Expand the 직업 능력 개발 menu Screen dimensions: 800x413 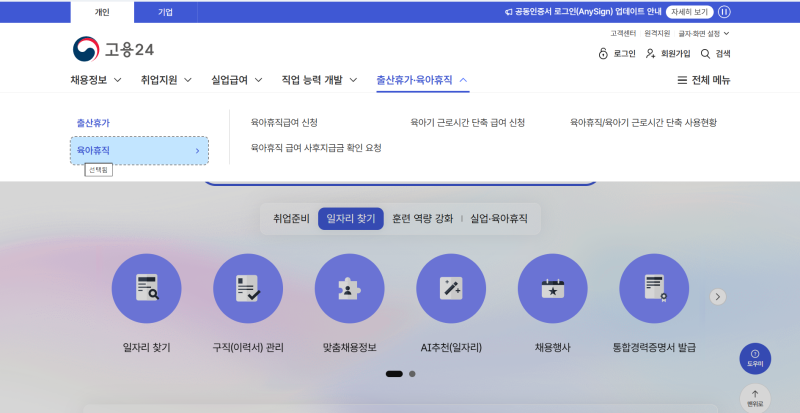click(x=319, y=80)
